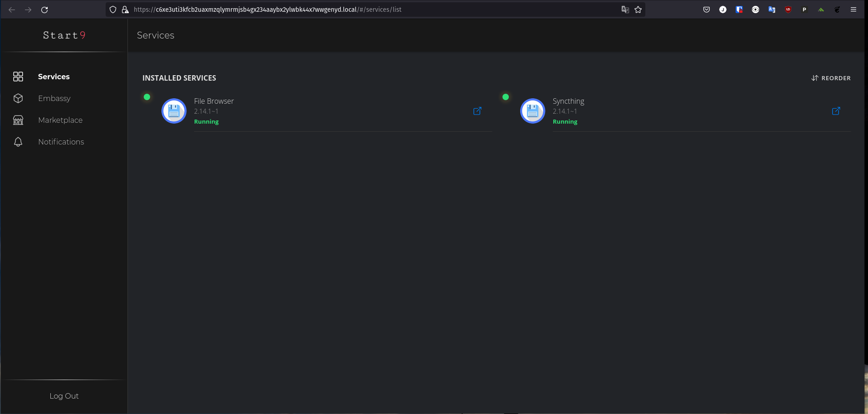Click the green health dot beside File Browser
Screen dimensions: 868x414
coord(147,97)
